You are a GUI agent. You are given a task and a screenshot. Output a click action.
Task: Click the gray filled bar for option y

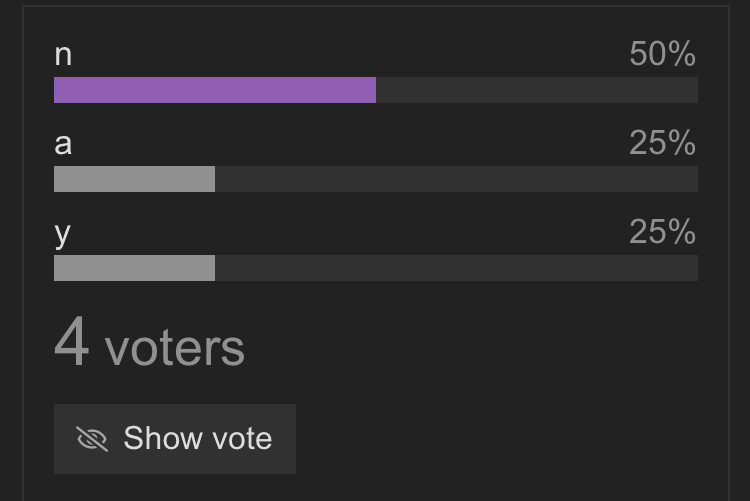tap(134, 268)
